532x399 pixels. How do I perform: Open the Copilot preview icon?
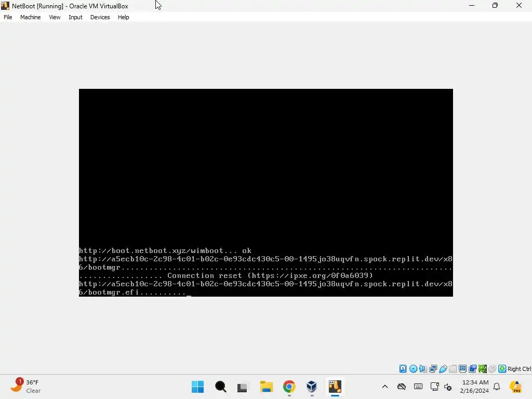(x=515, y=387)
